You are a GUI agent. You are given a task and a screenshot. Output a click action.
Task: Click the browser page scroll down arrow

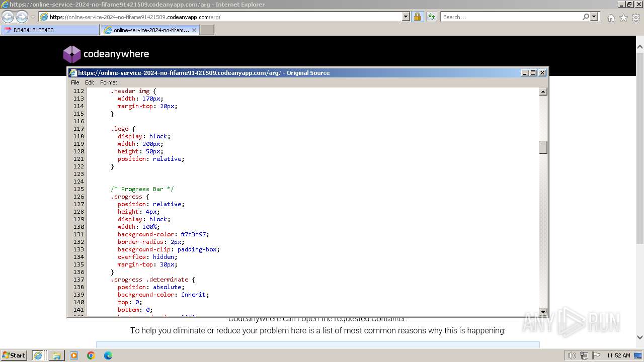click(x=640, y=337)
